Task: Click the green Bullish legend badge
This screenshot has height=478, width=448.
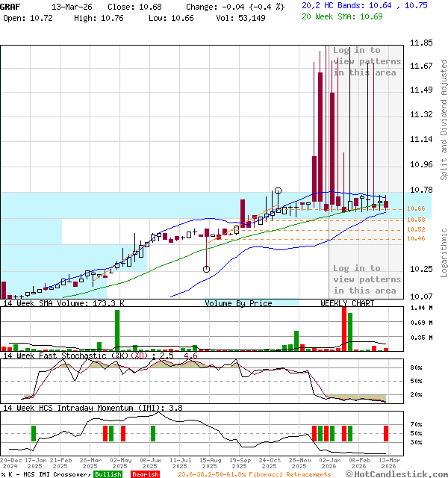Action: pyautogui.click(x=108, y=474)
